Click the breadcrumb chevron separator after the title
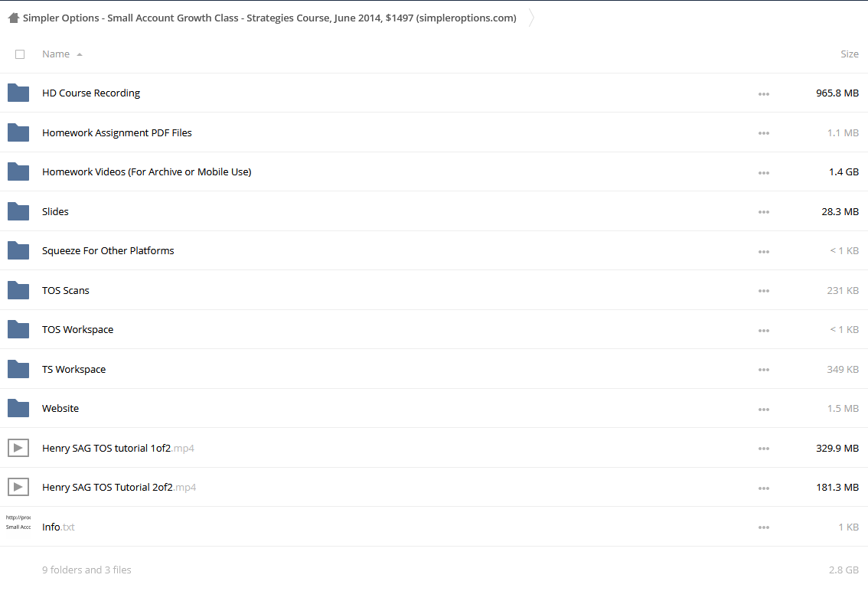868x591 pixels. click(x=531, y=18)
